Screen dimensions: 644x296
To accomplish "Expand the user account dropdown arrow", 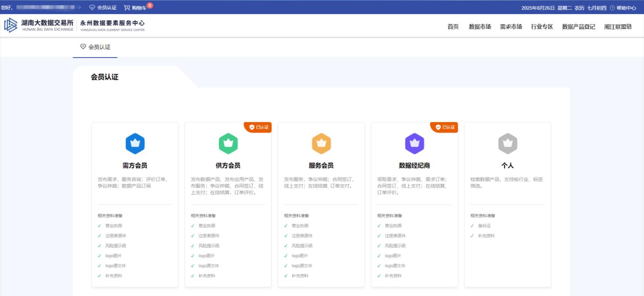I will 80,7.
